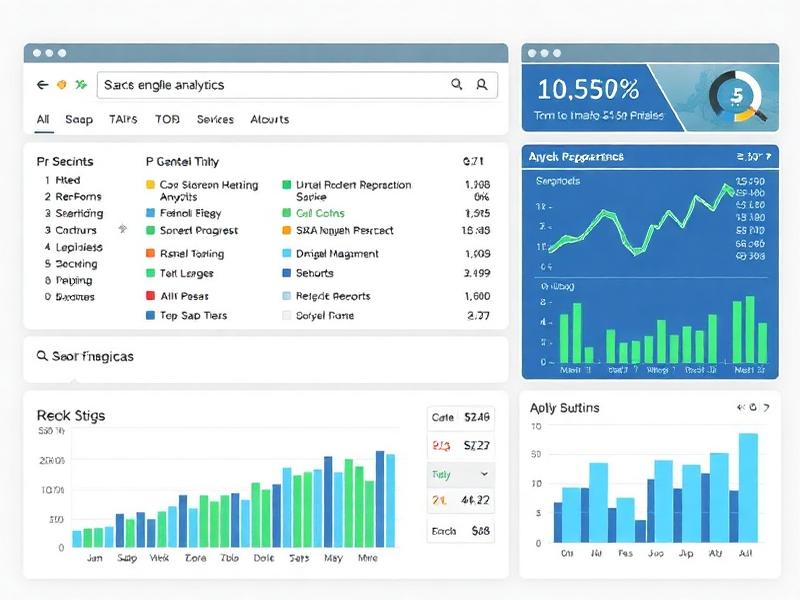Click the Reck Stigs chart title
This screenshot has height=600, width=800.
pos(71,415)
